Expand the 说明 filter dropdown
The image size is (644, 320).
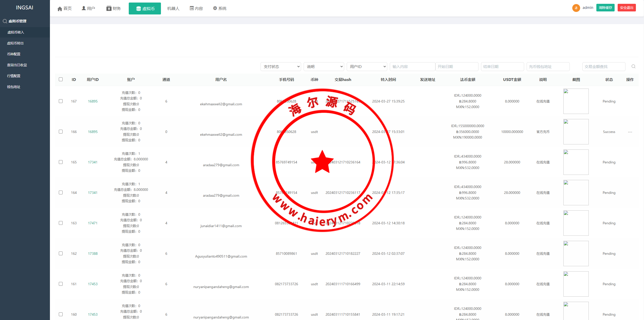tap(324, 67)
